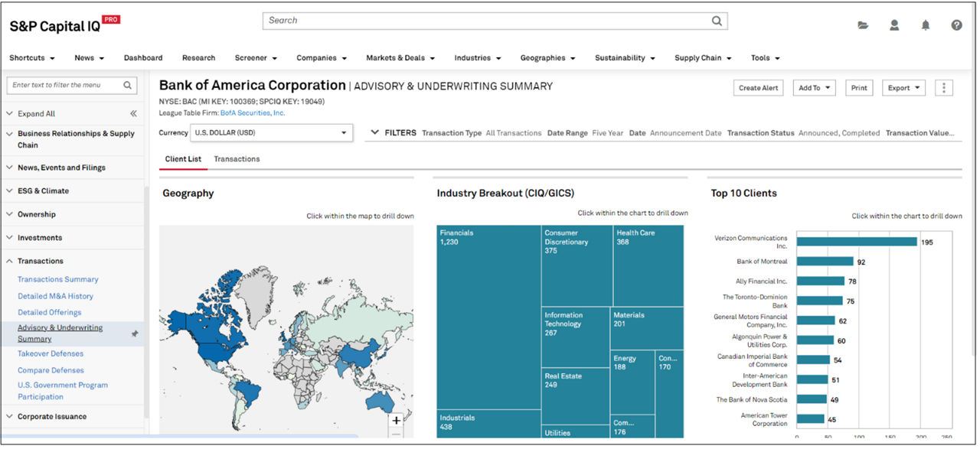The image size is (980, 449).
Task: Open Takeover Defenses link
Action: tap(51, 354)
